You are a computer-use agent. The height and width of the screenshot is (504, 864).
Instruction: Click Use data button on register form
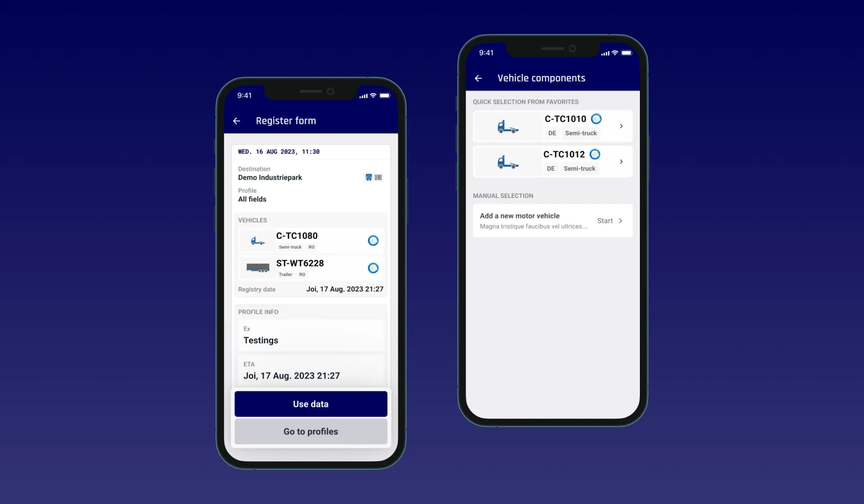click(x=311, y=404)
